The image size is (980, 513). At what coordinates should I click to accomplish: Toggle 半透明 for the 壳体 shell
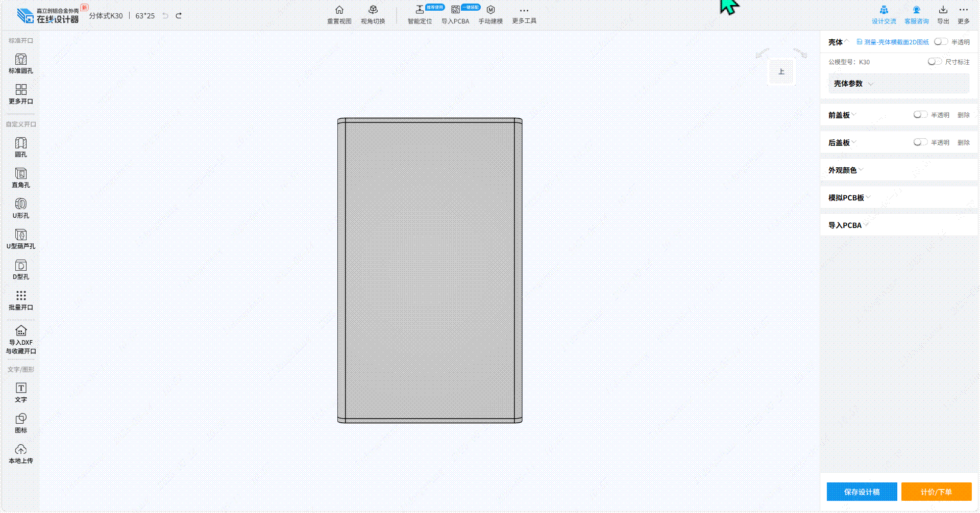click(x=941, y=42)
